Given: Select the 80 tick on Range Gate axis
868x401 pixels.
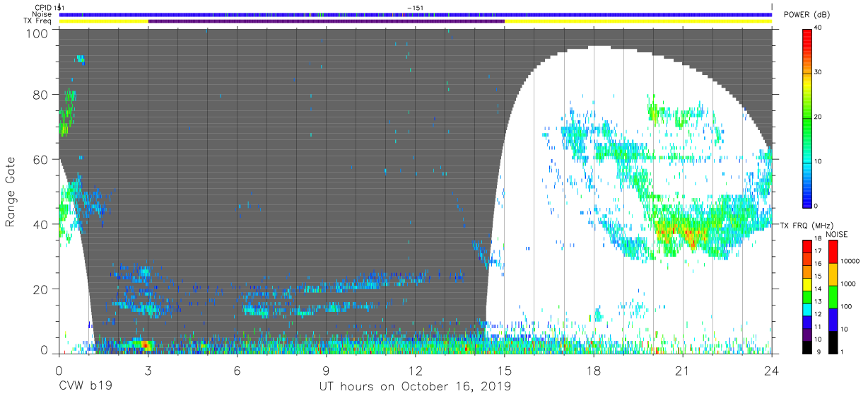Looking at the screenshot, I should point(41,94).
